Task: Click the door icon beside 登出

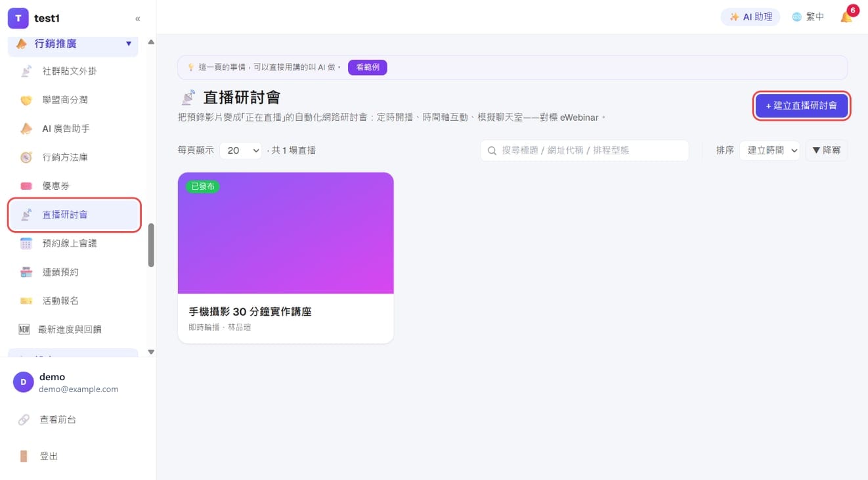Action: [24, 456]
